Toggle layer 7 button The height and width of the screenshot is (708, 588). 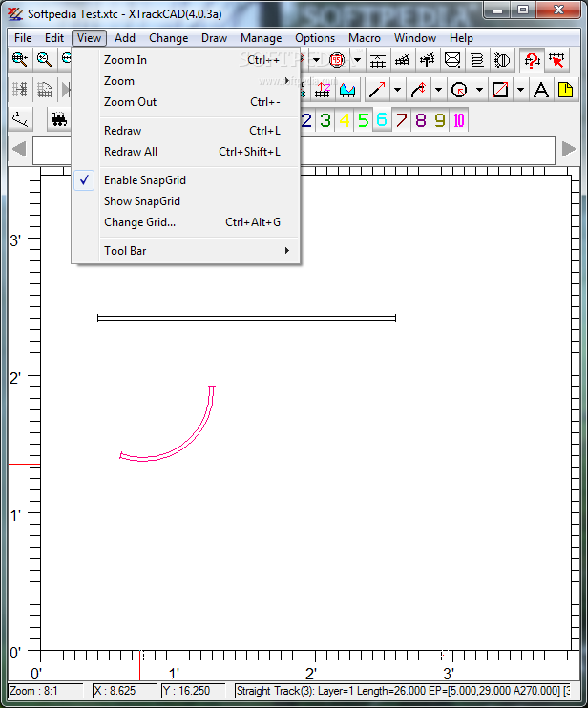coord(401,120)
